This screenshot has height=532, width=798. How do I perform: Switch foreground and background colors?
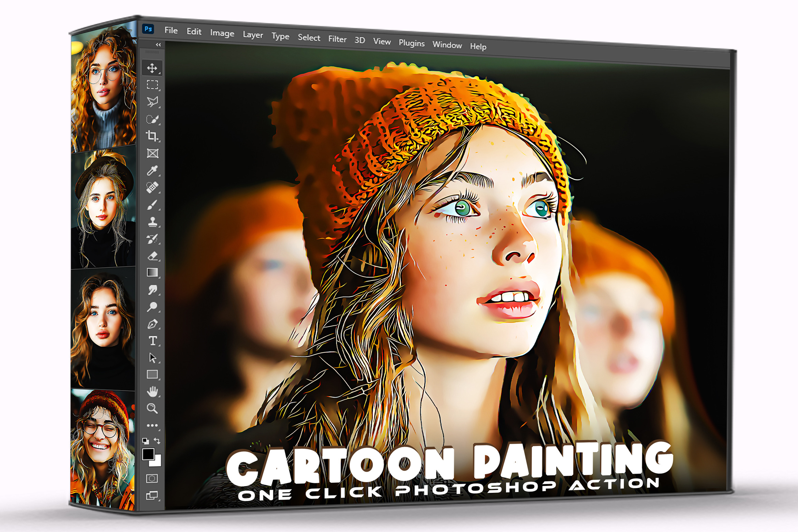click(157, 441)
